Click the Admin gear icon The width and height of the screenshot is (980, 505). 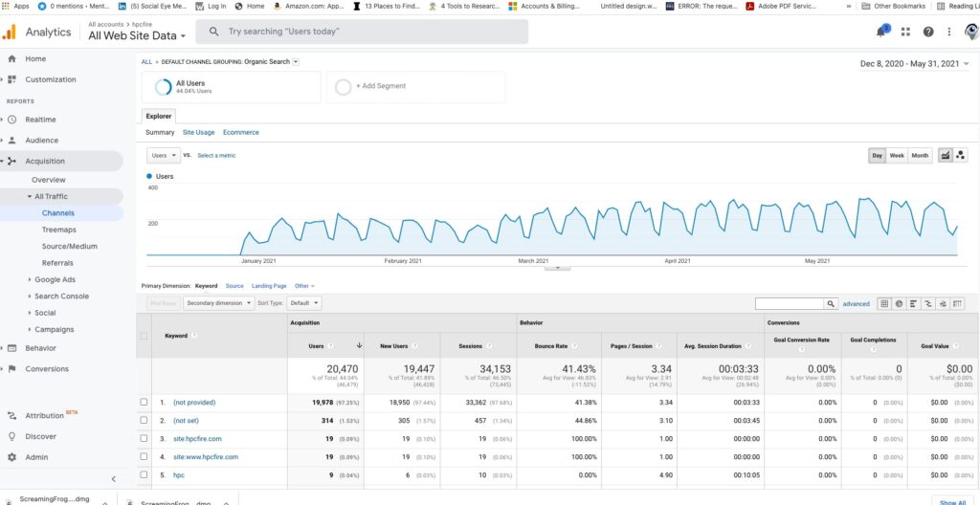[12, 457]
